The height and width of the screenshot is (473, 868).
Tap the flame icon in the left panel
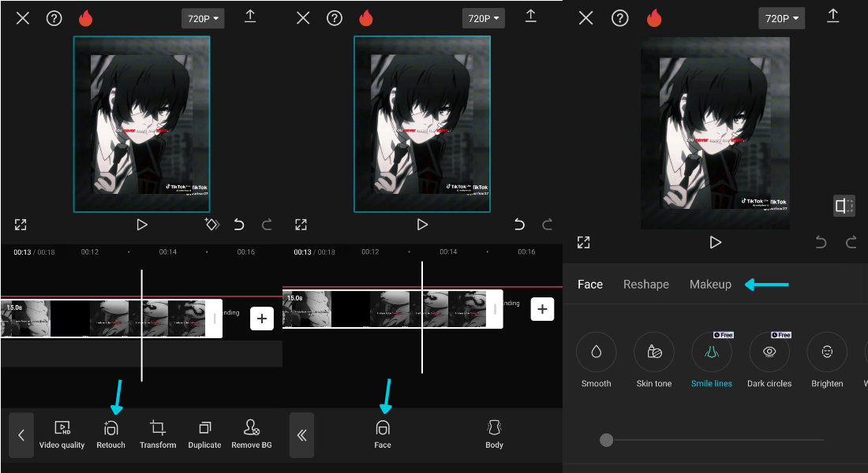pos(85,18)
